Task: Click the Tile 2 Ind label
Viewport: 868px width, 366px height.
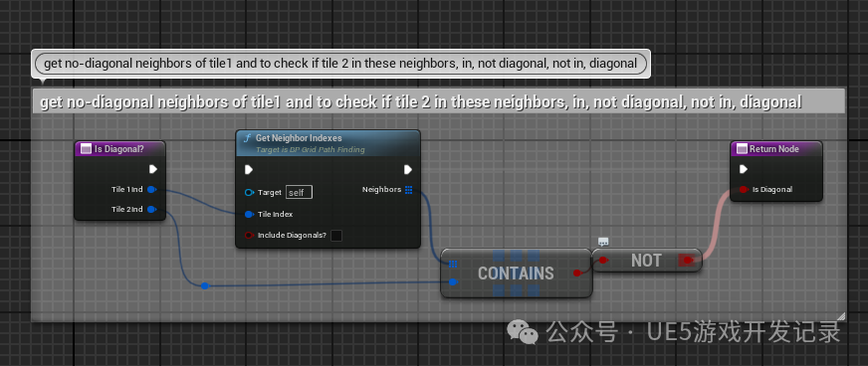Action: point(127,210)
